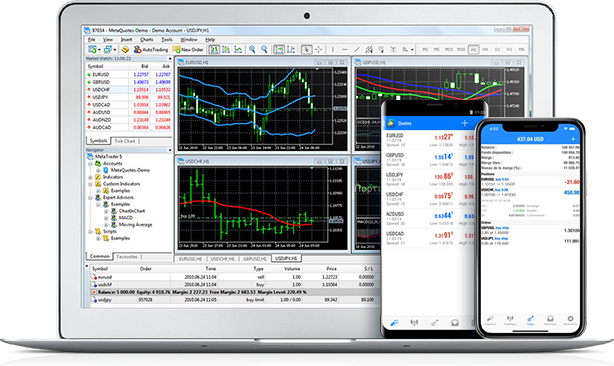Screen dimensions: 614x366
Task: Open the Favourites tab in Navigator
Action: [x=127, y=257]
